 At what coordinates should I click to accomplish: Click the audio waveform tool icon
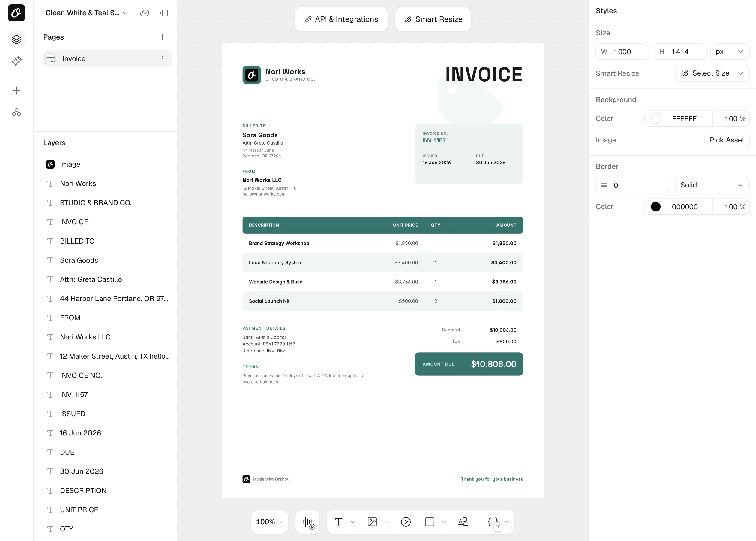click(x=307, y=522)
